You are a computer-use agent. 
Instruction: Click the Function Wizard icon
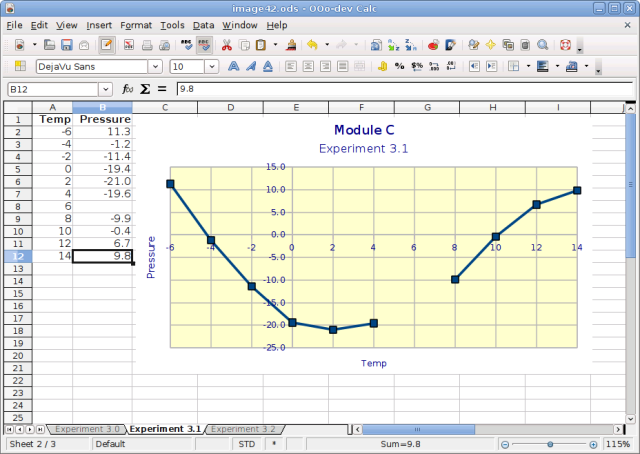click(127, 89)
